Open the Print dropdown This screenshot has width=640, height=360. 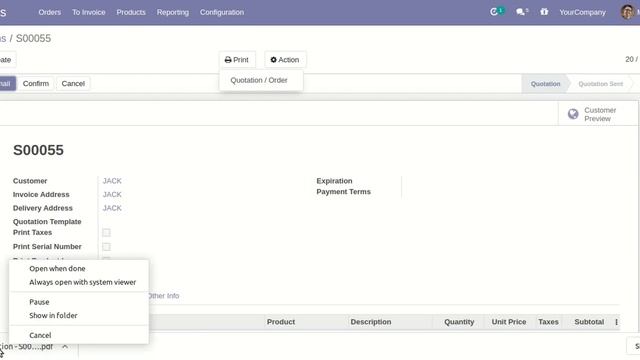pos(237,60)
